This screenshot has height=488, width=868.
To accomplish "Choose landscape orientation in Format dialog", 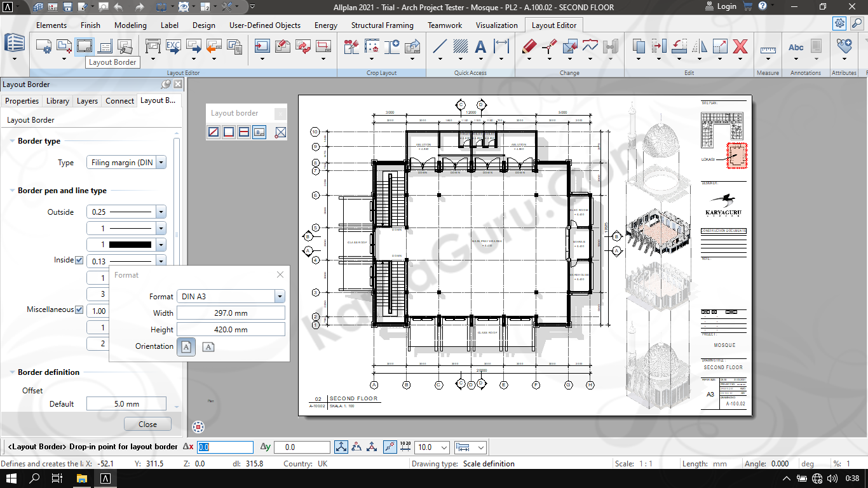I will pyautogui.click(x=208, y=346).
